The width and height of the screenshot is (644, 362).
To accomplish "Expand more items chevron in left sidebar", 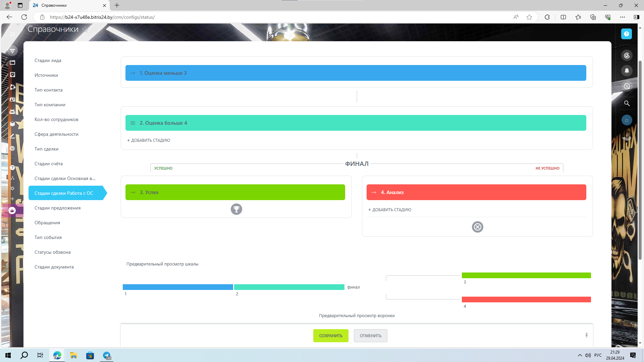I will click(12, 148).
